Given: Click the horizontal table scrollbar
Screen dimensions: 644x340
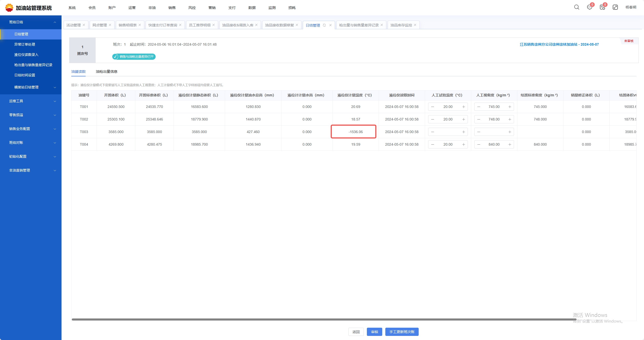Looking at the screenshot, I should (323, 319).
